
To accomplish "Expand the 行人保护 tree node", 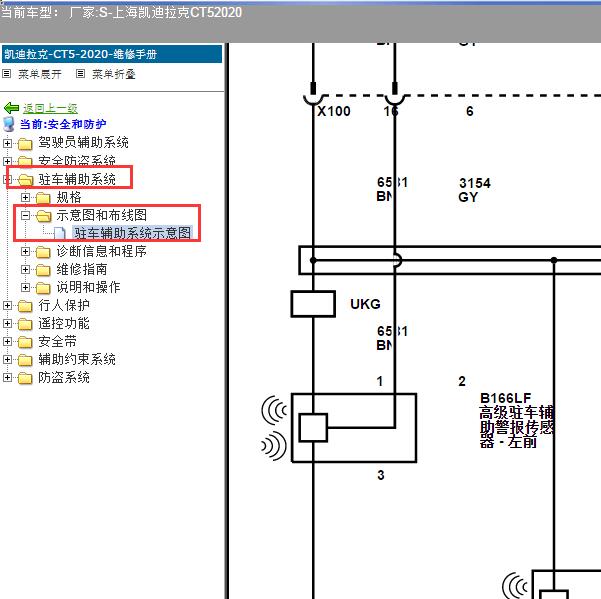I will coord(7,305).
